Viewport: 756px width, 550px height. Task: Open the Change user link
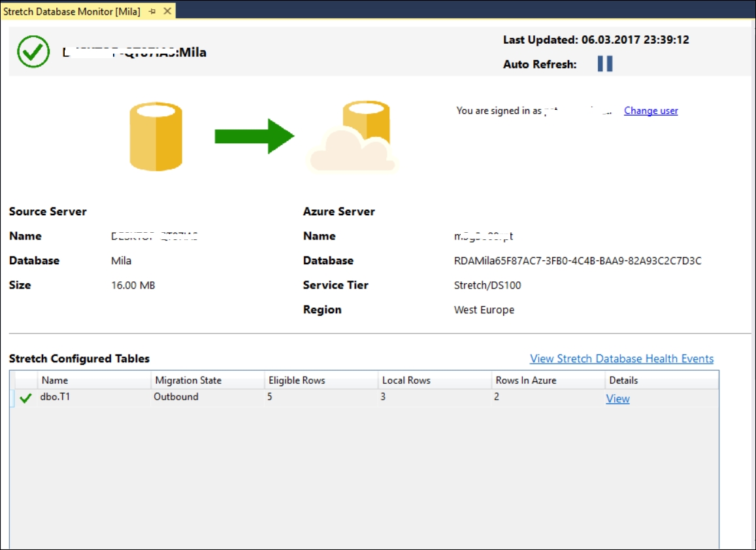point(651,111)
